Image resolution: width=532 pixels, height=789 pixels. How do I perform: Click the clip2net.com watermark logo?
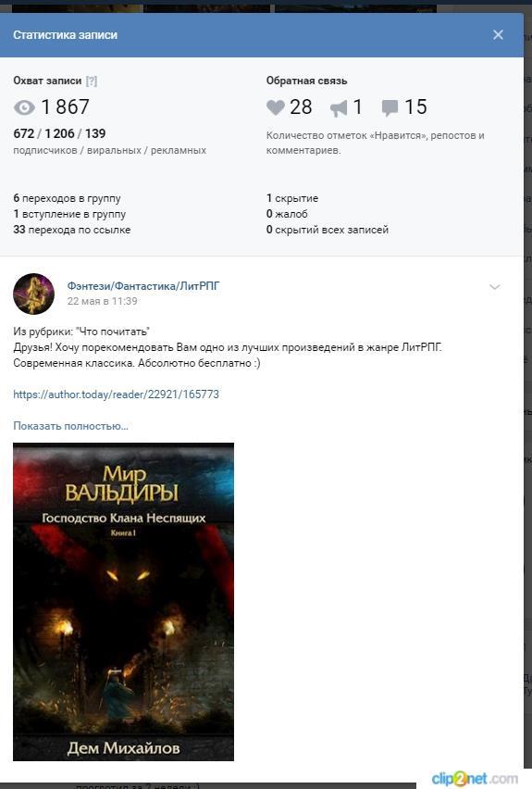tap(474, 779)
